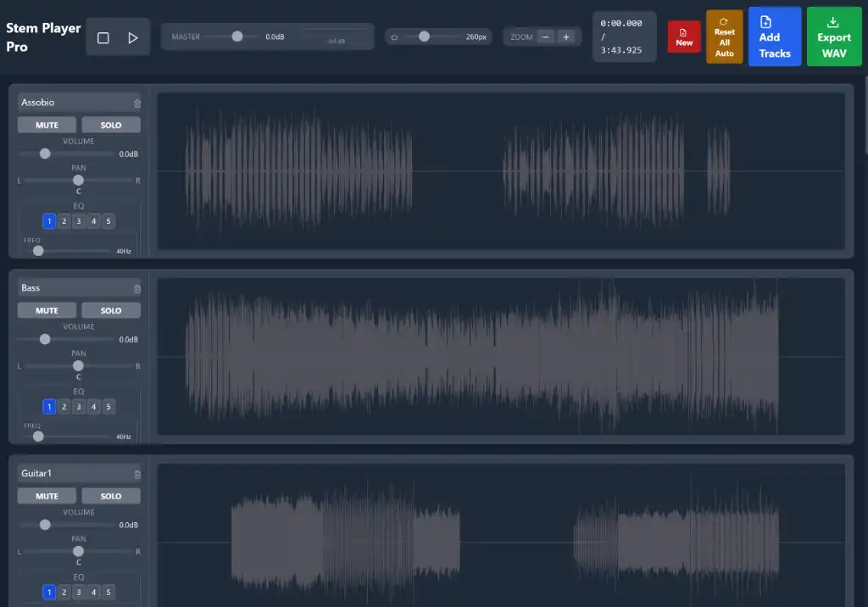Image resolution: width=868 pixels, height=607 pixels.
Task: Click the Guitar1 volume slider
Action: point(66,525)
